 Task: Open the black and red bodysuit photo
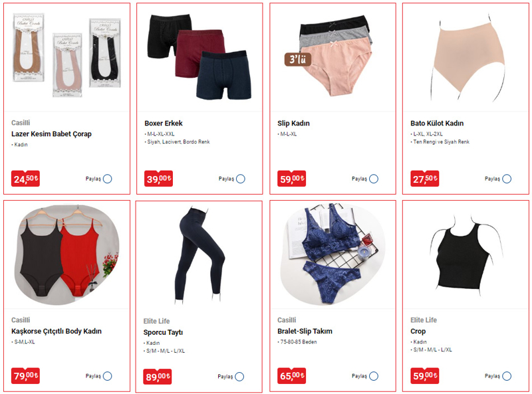[66, 254]
